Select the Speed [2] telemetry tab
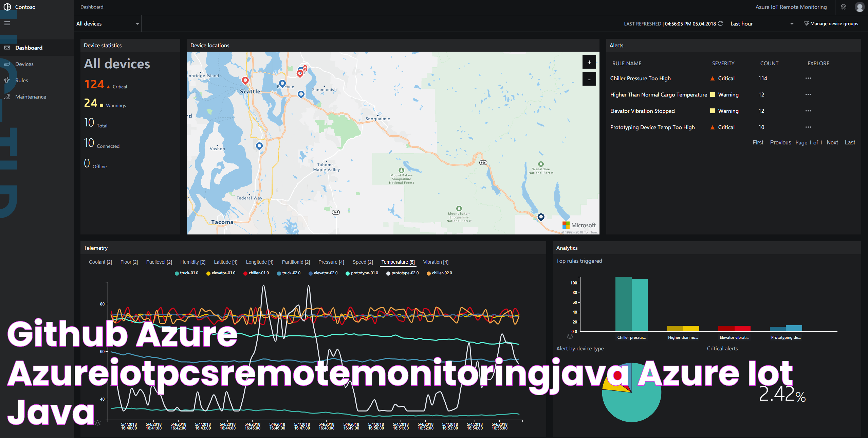This screenshot has height=438, width=868. [x=363, y=262]
